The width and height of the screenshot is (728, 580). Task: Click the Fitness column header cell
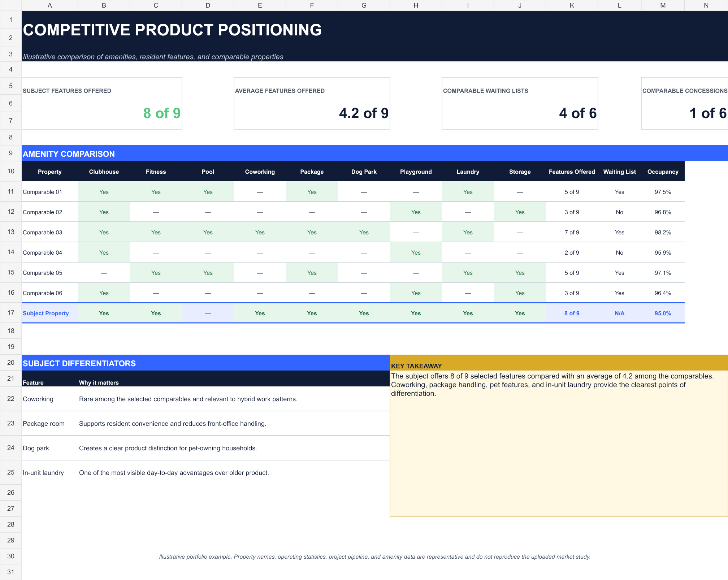(x=156, y=171)
